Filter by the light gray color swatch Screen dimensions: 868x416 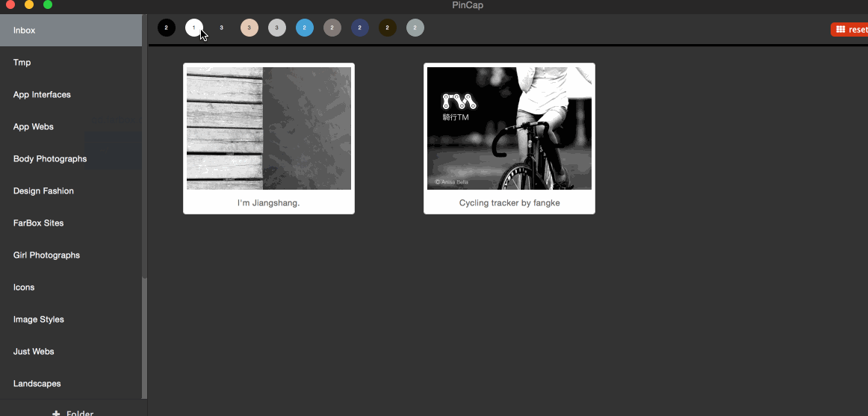point(277,28)
